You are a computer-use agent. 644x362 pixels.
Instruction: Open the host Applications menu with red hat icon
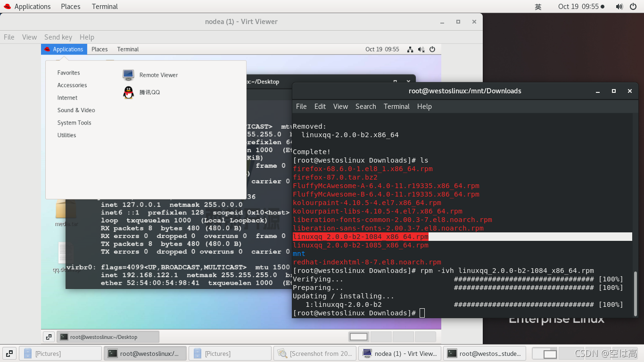[x=27, y=7]
